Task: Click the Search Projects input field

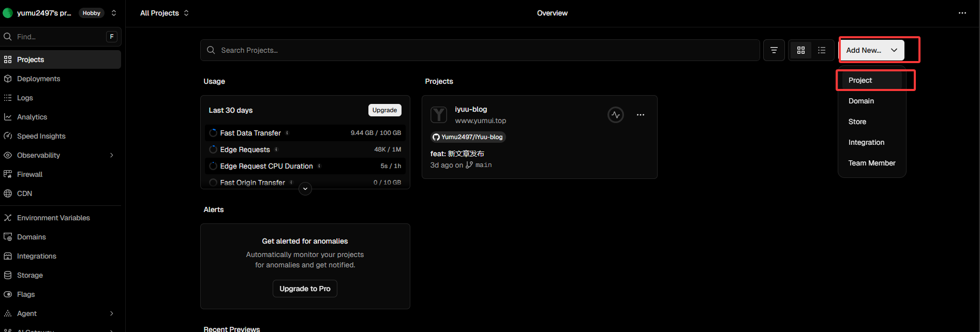Action: [479, 50]
